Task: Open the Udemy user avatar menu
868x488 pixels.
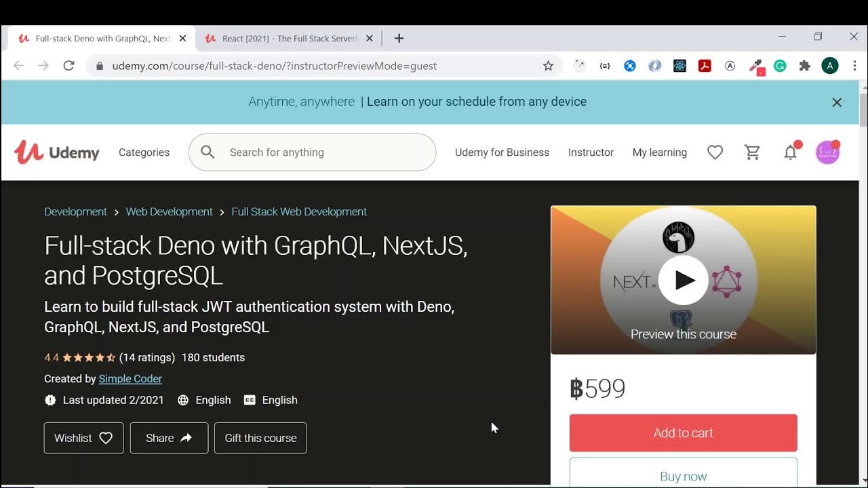Action: 827,152
